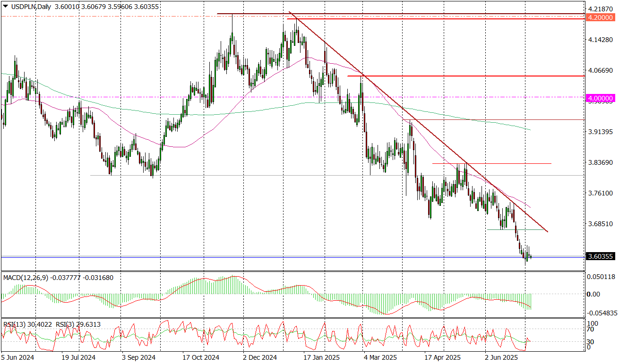The height and width of the screenshot is (364, 619).
Task: Click the 4.14280 price axis label
Action: click(600, 40)
